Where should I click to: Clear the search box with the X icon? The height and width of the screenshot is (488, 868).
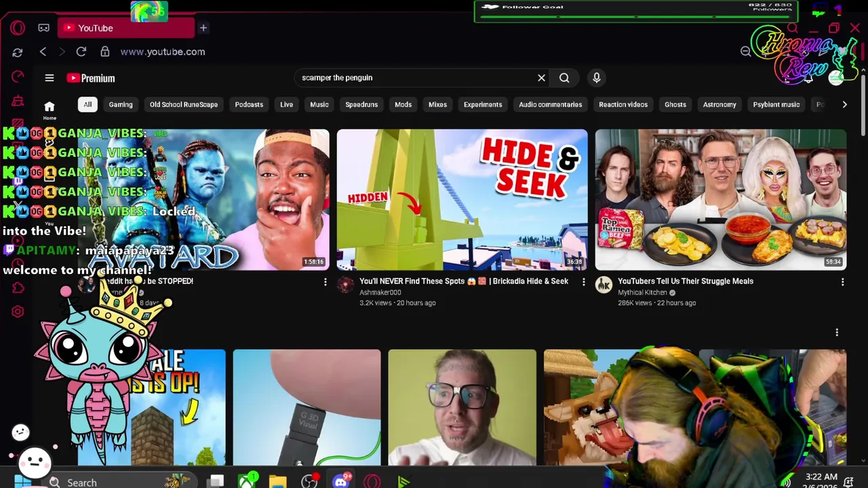coord(541,78)
